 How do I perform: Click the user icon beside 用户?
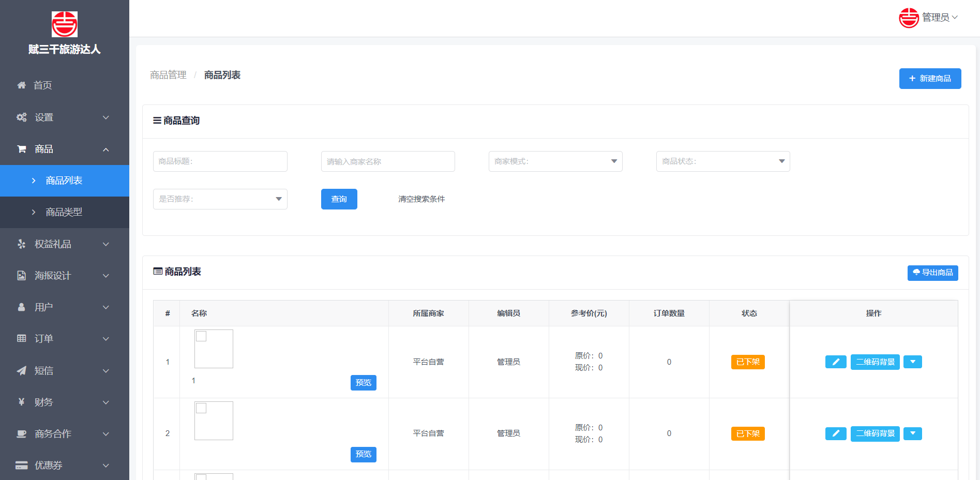(21, 307)
